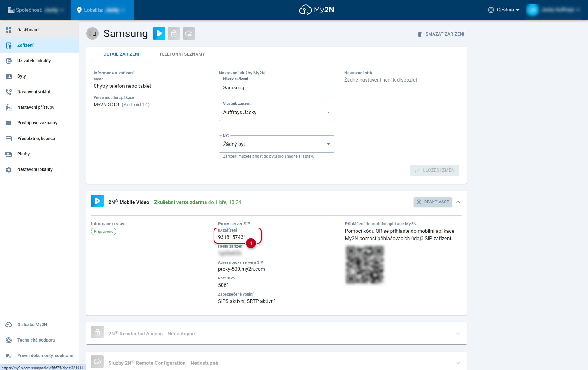The width and height of the screenshot is (588, 370).
Task: Click the My2N logo in header
Action: pos(316,10)
